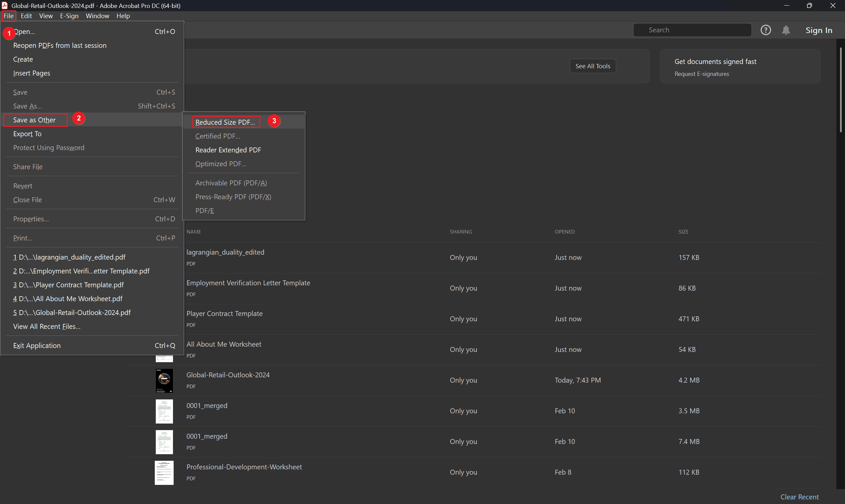
Task: Open recent file lagrangian_duality_edited.pdf from File menu
Action: pos(69,257)
